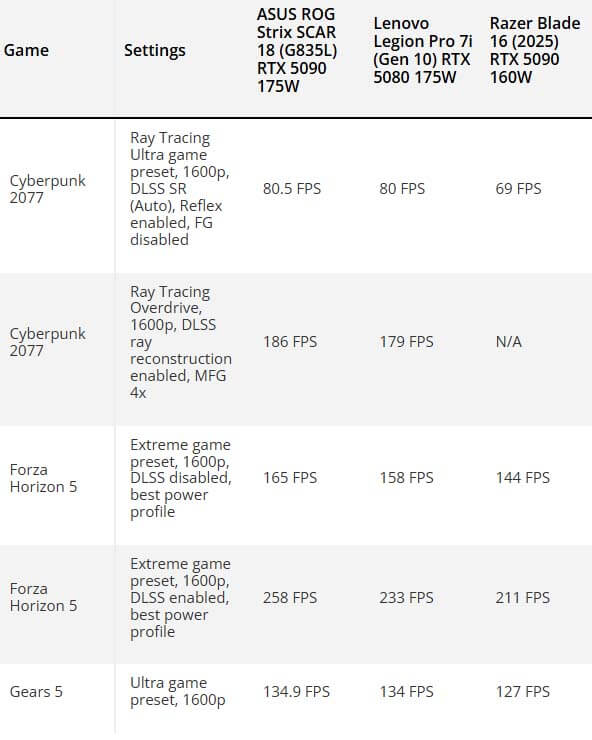
Task: Select the 134.9 FPS Gears 5 value
Action: [x=296, y=691]
